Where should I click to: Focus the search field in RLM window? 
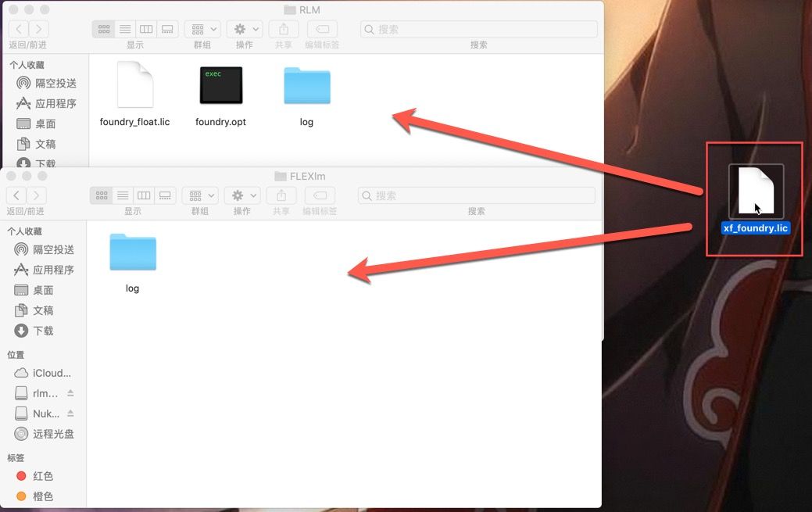coord(479,29)
